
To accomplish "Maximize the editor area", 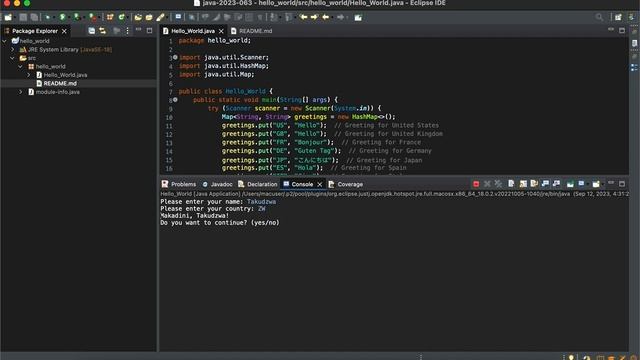I will [622, 31].
